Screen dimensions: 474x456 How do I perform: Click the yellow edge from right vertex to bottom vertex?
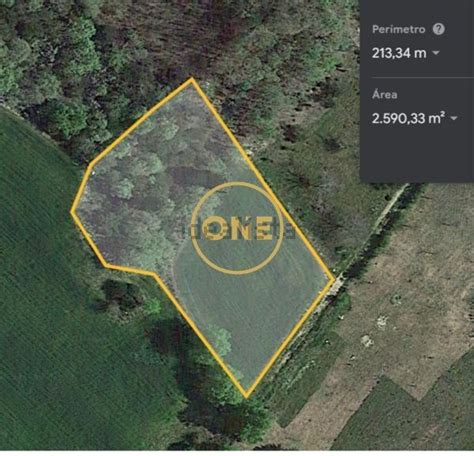point(290,338)
